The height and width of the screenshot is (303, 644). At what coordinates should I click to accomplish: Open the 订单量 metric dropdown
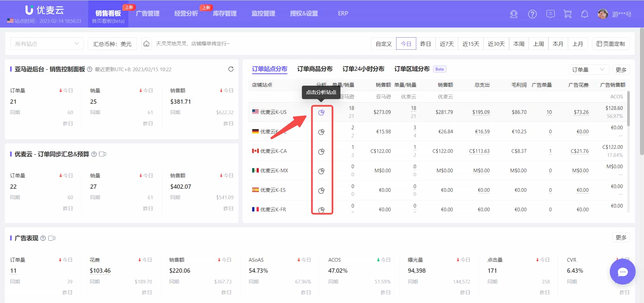[589, 70]
